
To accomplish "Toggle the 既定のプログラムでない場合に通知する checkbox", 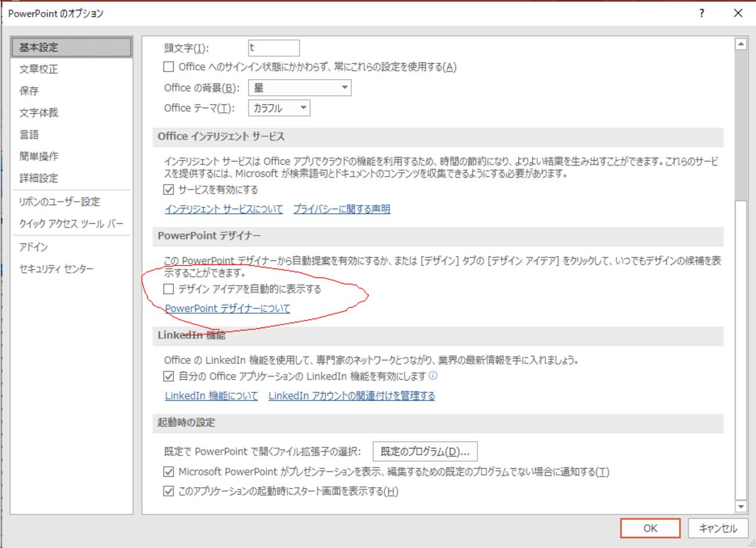I will (x=169, y=472).
